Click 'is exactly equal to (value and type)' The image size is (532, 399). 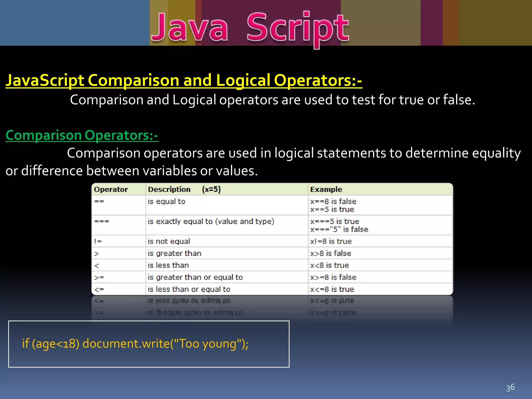(x=211, y=221)
